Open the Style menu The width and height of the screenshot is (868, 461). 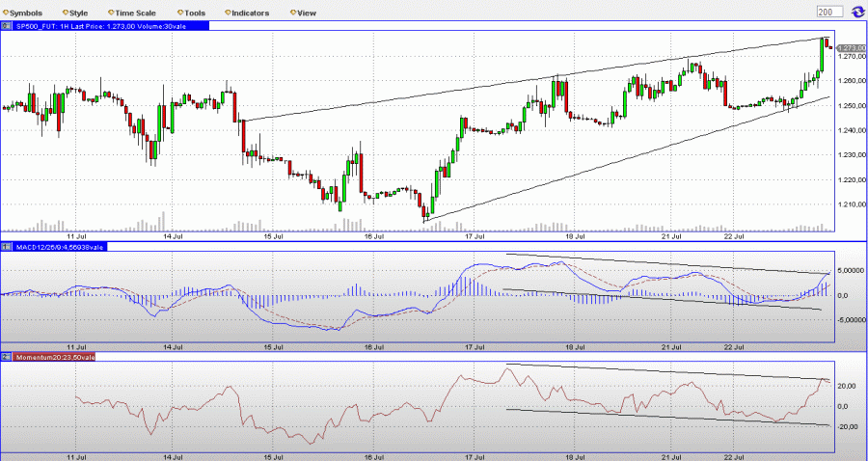click(x=75, y=13)
